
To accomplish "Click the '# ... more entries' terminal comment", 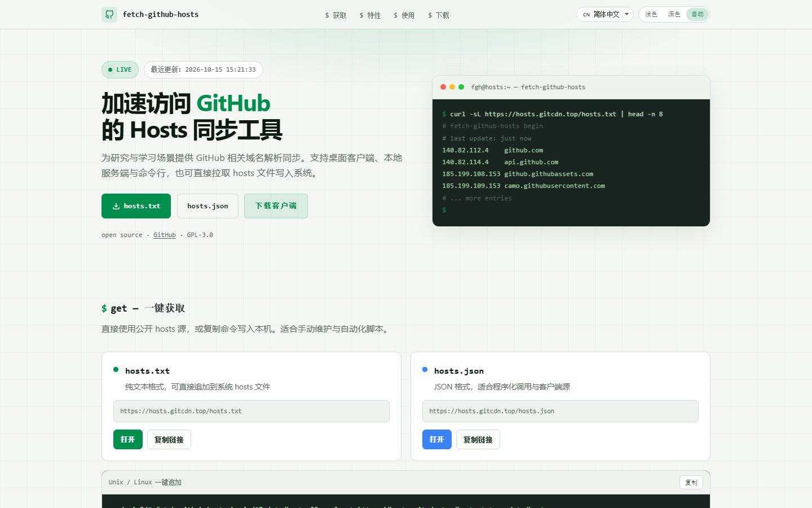I will [x=477, y=198].
